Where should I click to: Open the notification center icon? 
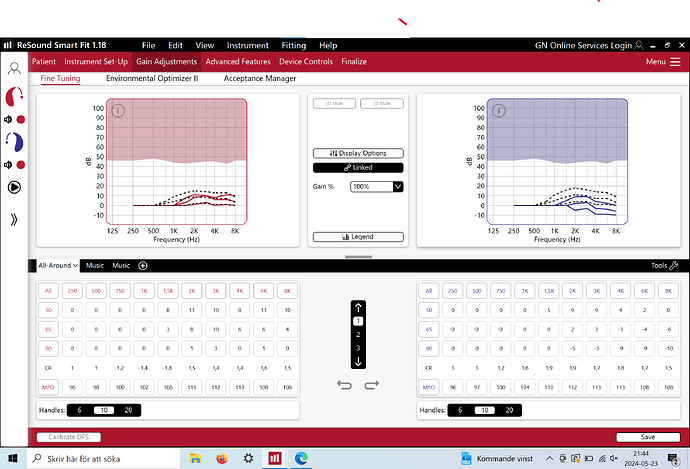coord(673,459)
